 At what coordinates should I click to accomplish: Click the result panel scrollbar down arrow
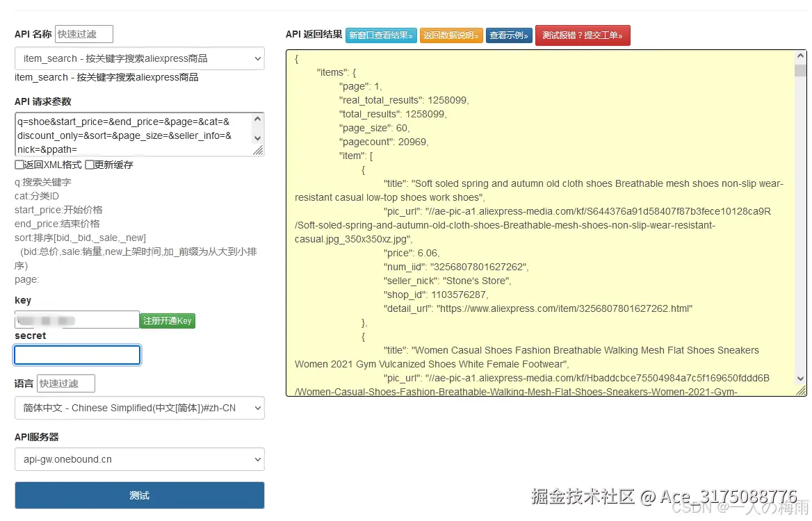click(801, 377)
